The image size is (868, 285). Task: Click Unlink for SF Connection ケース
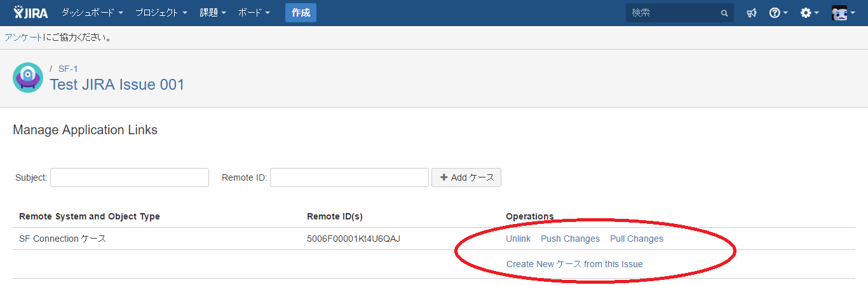pyautogui.click(x=518, y=239)
